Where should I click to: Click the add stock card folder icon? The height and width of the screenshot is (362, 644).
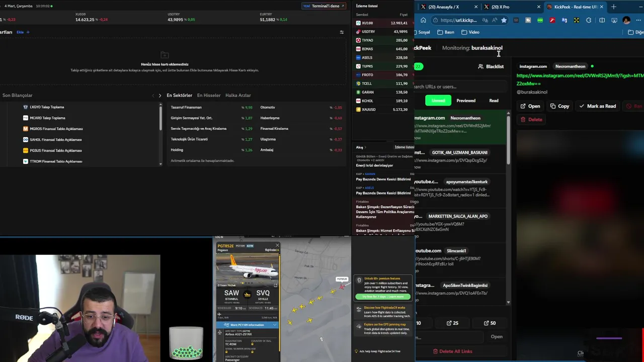(x=165, y=54)
